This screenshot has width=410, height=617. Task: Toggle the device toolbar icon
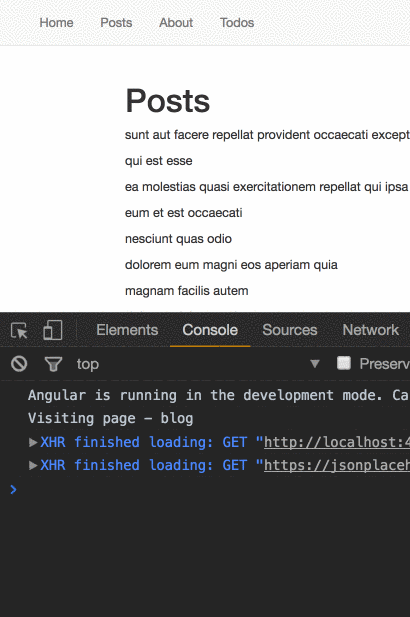click(x=53, y=330)
